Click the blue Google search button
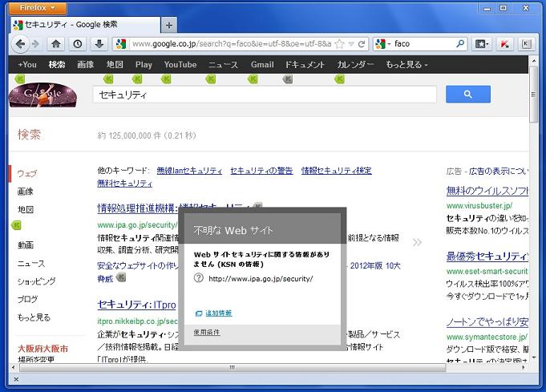 [468, 94]
